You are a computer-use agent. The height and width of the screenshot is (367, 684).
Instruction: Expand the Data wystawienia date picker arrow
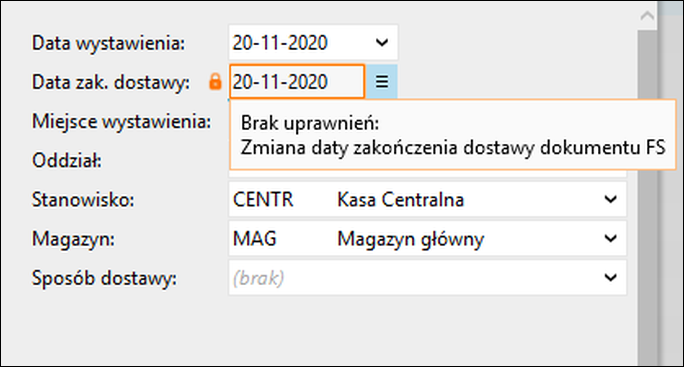382,43
